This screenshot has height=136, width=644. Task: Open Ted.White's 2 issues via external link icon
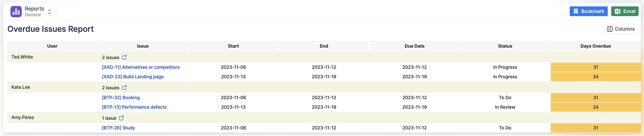(x=124, y=57)
